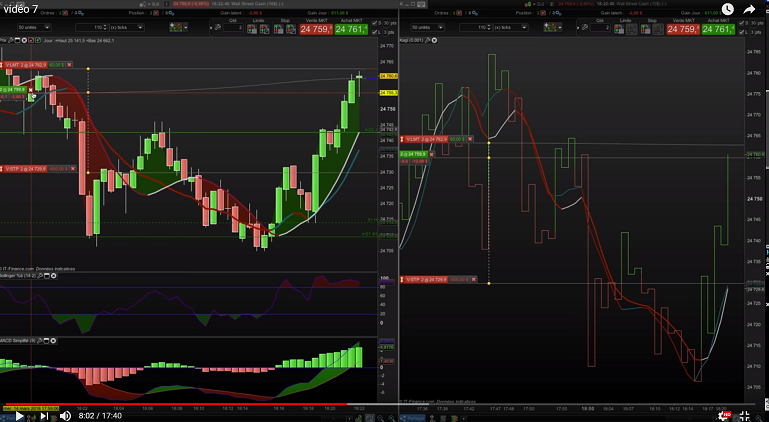Screen dimensions: 769x422
Task: Click Qté quantity field in left window
Action: pos(233,27)
